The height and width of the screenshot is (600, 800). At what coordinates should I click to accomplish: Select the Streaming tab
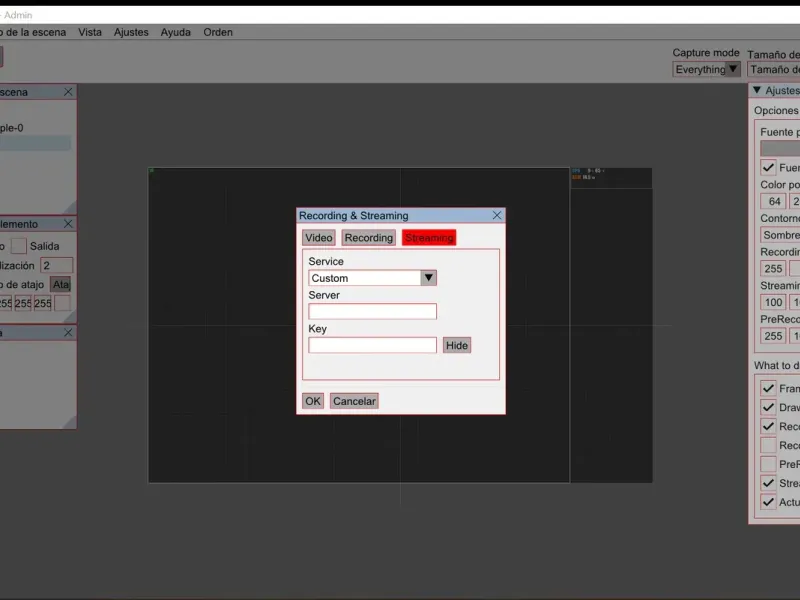[429, 238]
